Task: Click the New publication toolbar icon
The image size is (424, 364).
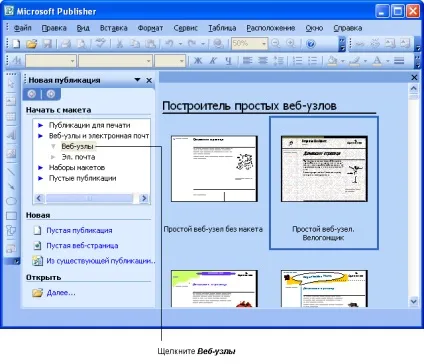Action: click(x=16, y=44)
